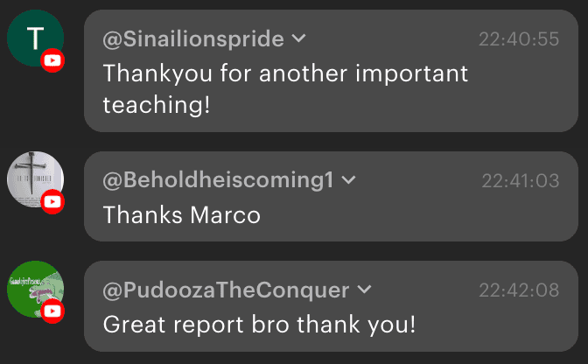Click the word 'teaching!' in the first message

click(x=152, y=105)
